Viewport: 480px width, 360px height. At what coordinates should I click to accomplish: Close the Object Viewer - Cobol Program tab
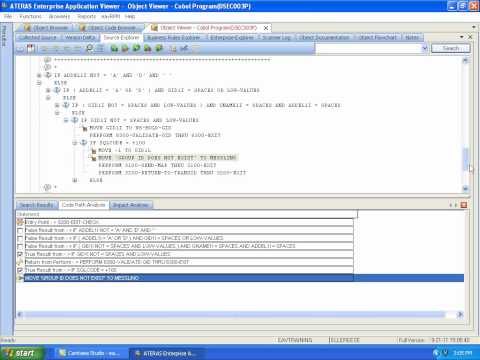(266, 28)
